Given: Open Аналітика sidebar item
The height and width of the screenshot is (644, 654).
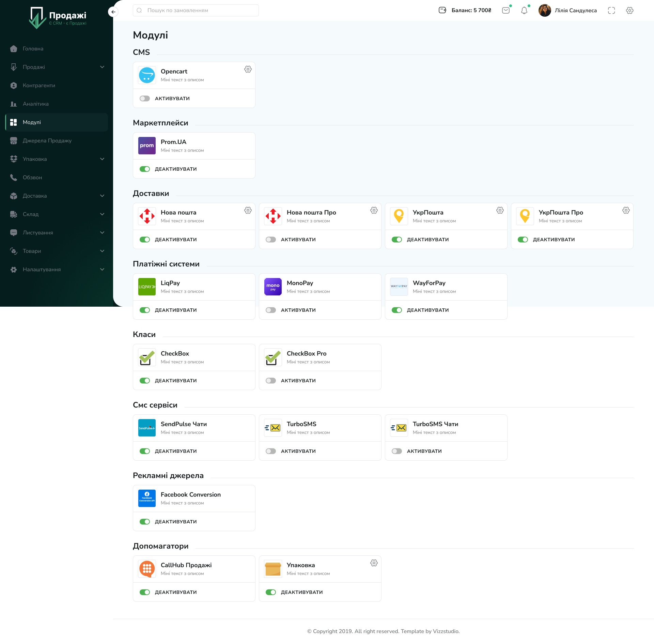Looking at the screenshot, I should point(57,104).
